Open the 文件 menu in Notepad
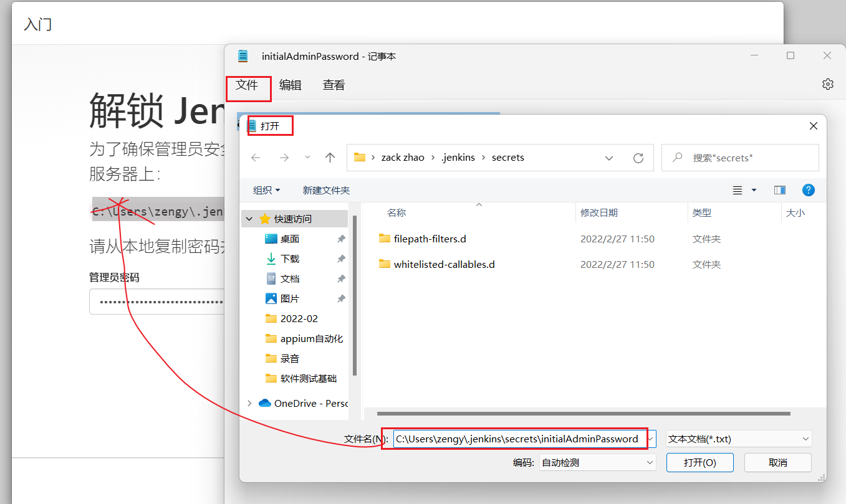 [x=247, y=85]
